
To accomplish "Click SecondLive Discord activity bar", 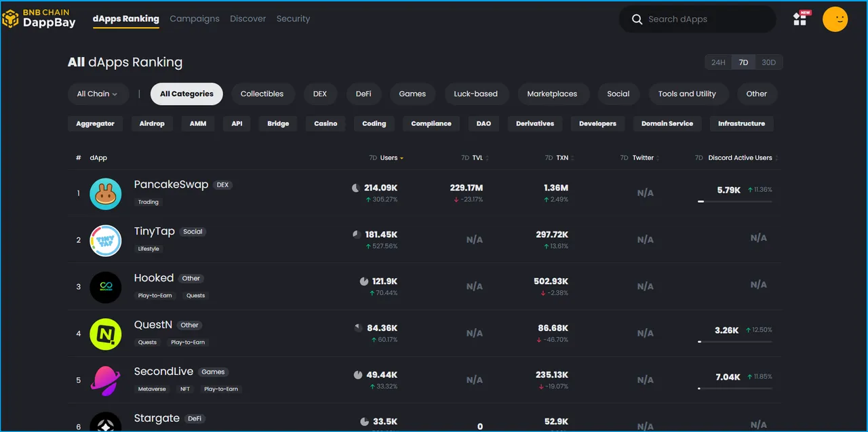I will [x=734, y=389].
